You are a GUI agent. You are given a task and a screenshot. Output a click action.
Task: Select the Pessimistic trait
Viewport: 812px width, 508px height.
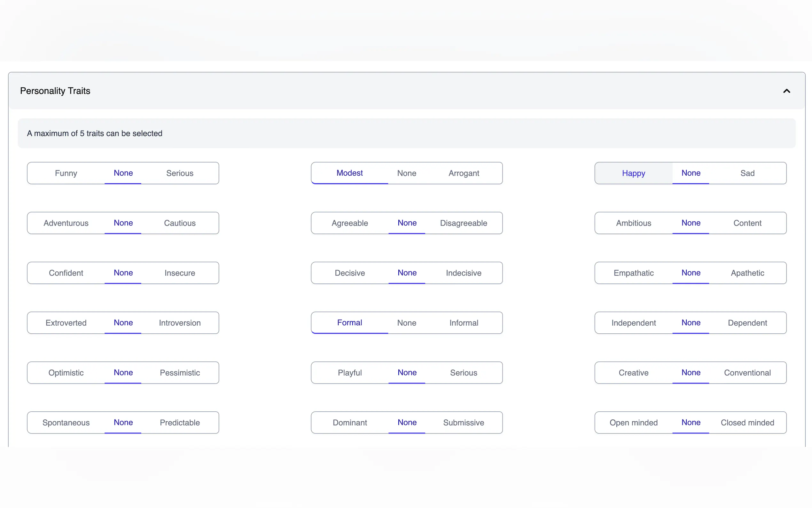coord(180,373)
